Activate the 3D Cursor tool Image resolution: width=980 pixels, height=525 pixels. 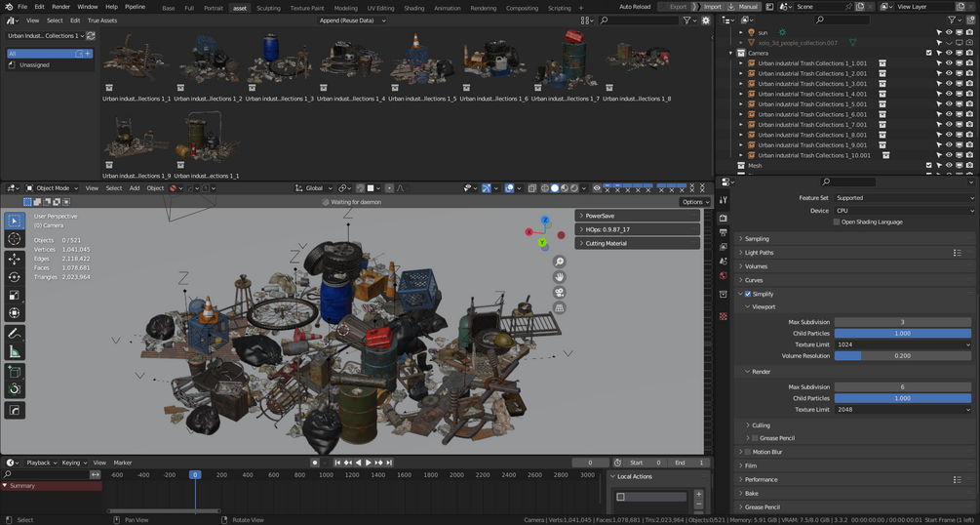pos(15,239)
